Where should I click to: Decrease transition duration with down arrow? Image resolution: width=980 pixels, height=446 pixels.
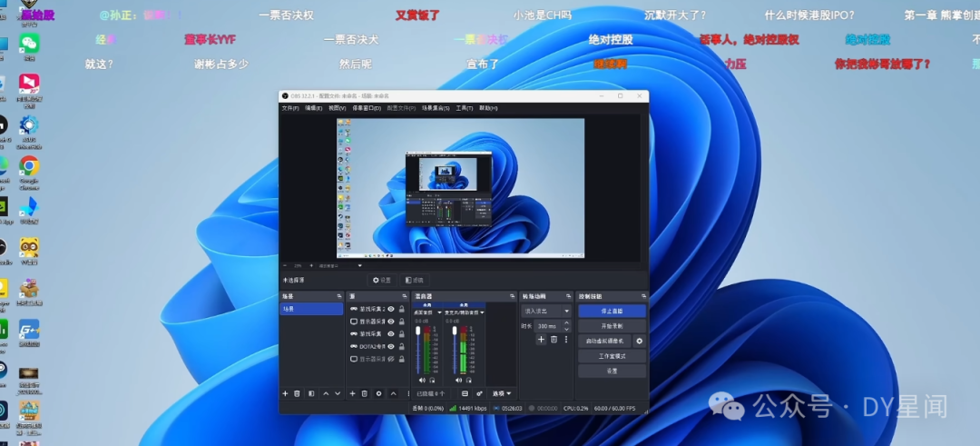566,329
